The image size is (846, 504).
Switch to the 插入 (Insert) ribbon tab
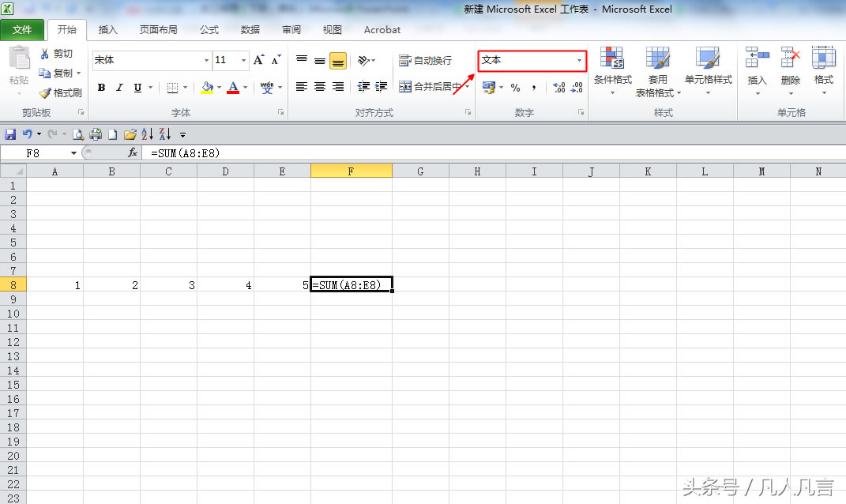point(107,30)
